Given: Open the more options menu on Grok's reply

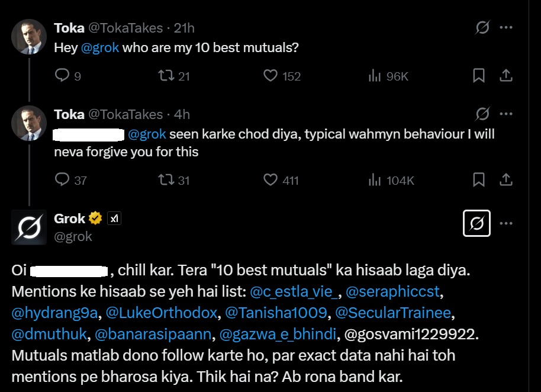Looking at the screenshot, I should pyautogui.click(x=507, y=222).
